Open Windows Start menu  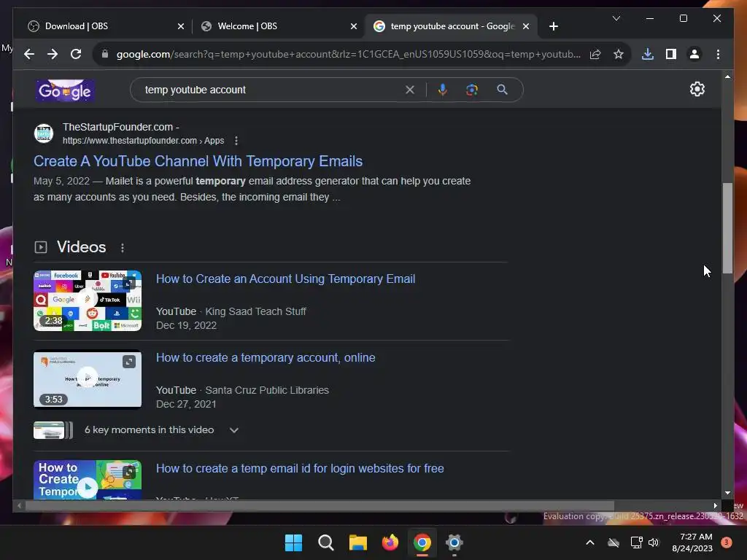tap(293, 542)
